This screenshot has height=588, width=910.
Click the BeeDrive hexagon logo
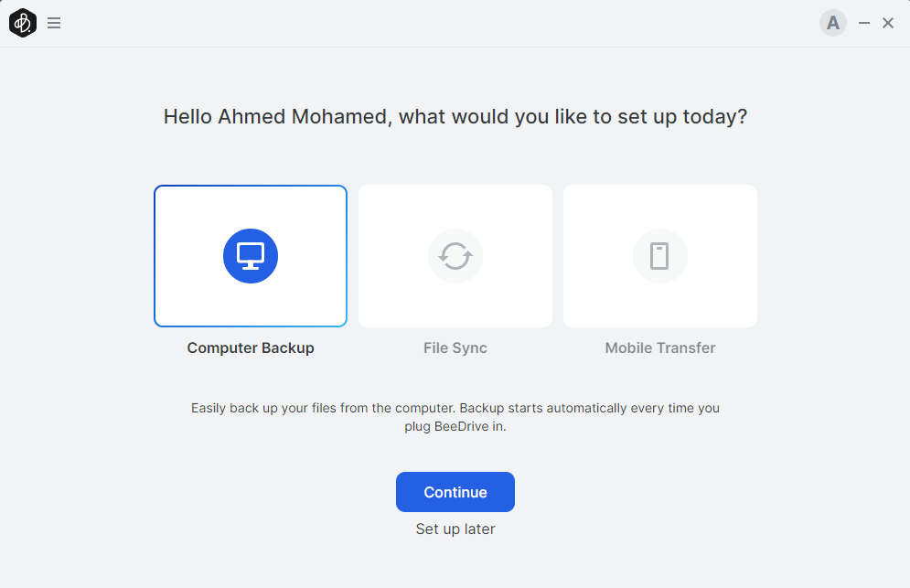point(23,23)
